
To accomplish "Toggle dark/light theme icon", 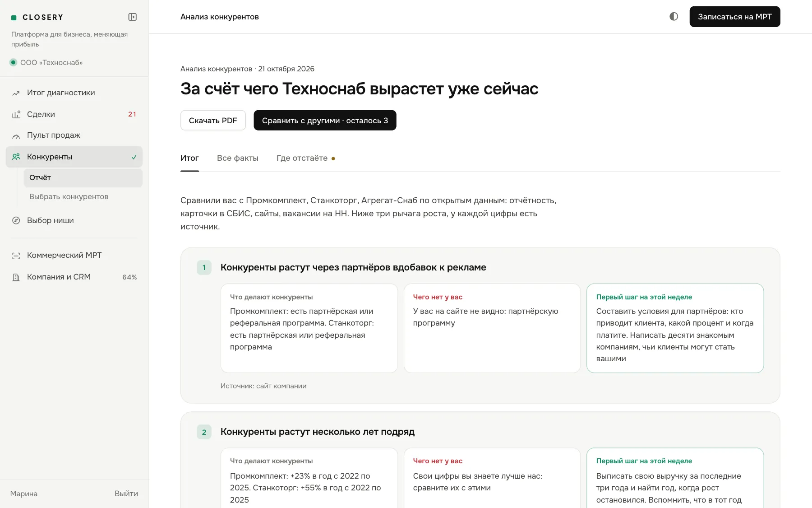I will (674, 16).
